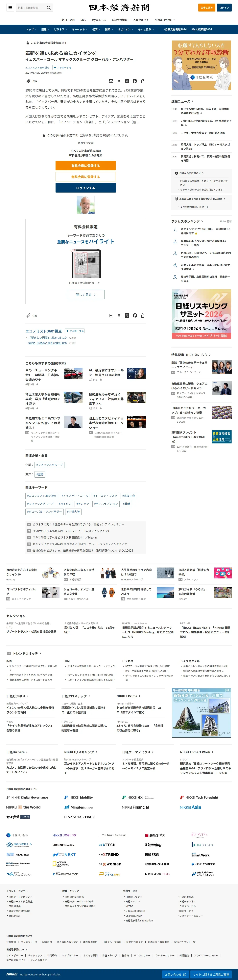238x980 pixels.
Task: Click the blue ログイン header button
Action: pos(224,8)
